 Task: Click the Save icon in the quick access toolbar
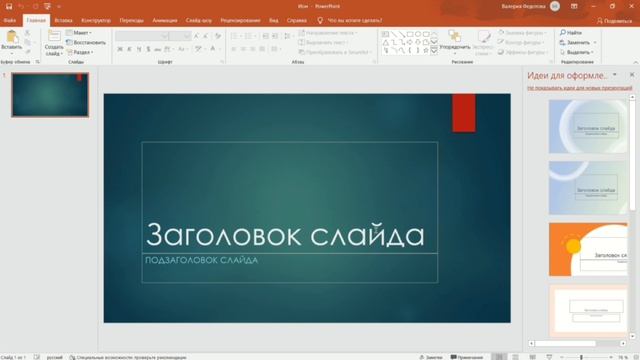click(x=9, y=7)
